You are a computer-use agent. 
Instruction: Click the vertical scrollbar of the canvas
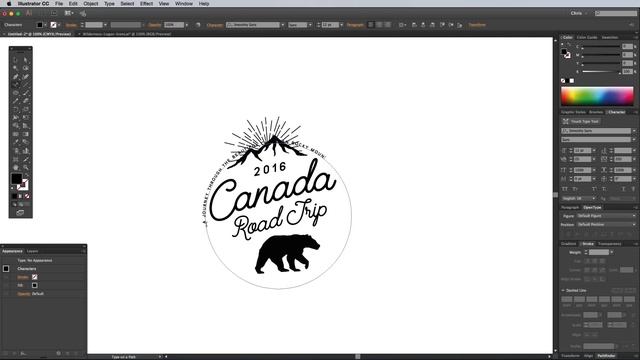tap(555, 196)
